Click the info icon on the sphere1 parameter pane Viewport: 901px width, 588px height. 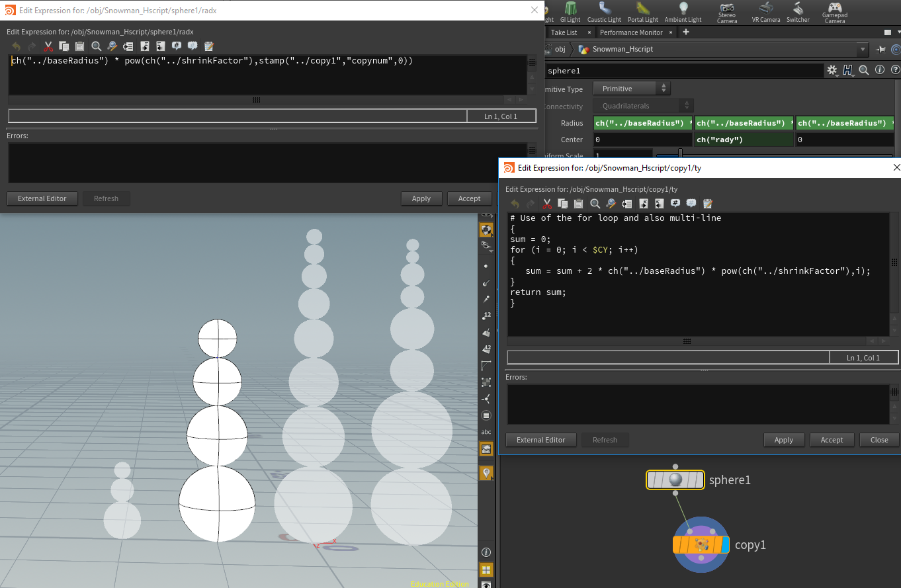coord(879,69)
